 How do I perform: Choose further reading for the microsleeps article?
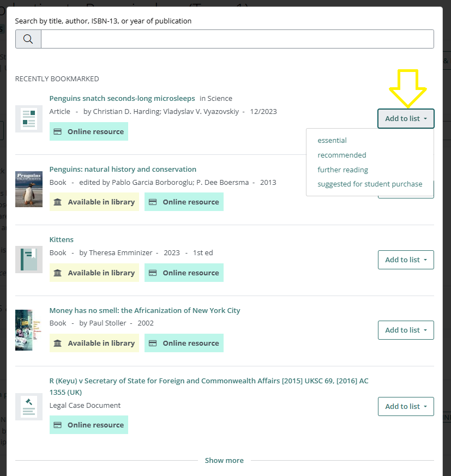click(x=342, y=170)
